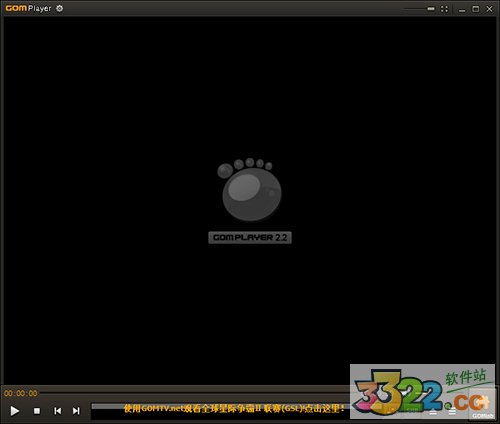Maximize the GOM Player window

point(476,9)
